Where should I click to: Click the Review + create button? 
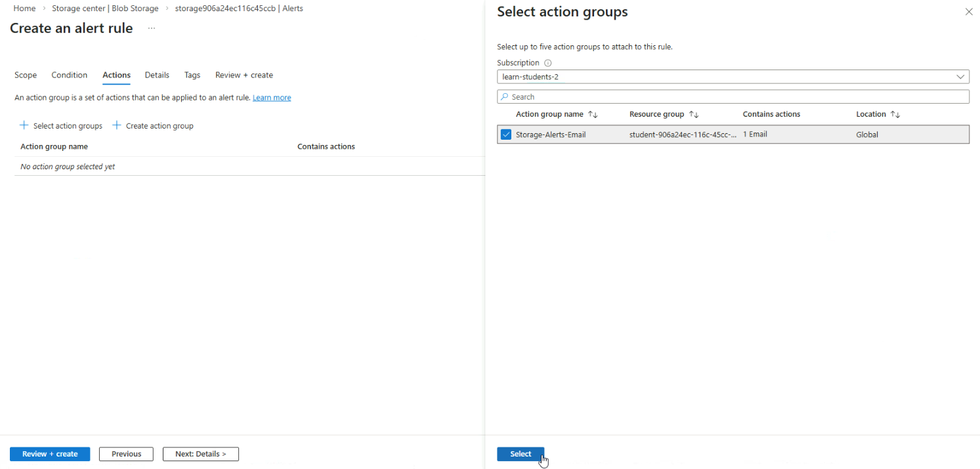pos(50,454)
